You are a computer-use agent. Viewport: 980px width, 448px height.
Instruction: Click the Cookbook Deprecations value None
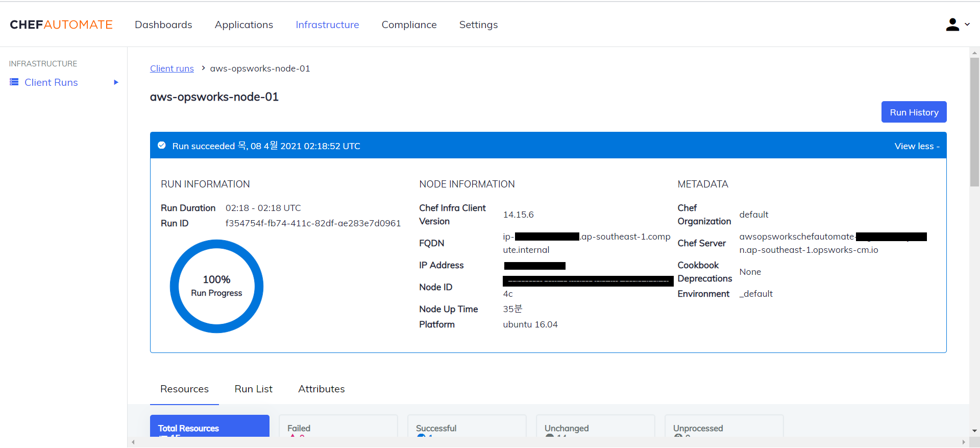click(750, 272)
